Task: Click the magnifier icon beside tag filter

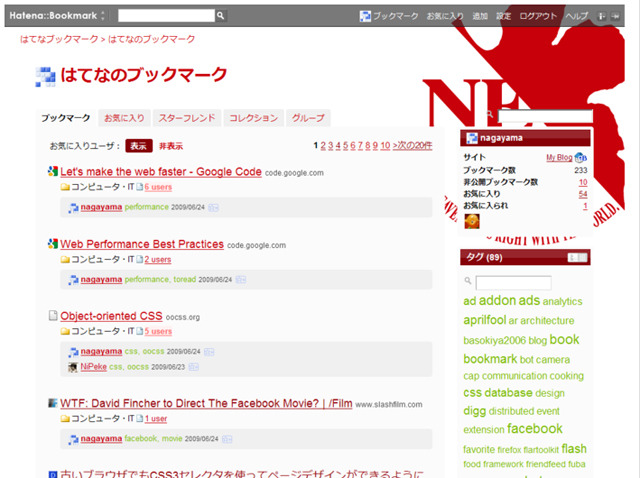Action: (468, 281)
